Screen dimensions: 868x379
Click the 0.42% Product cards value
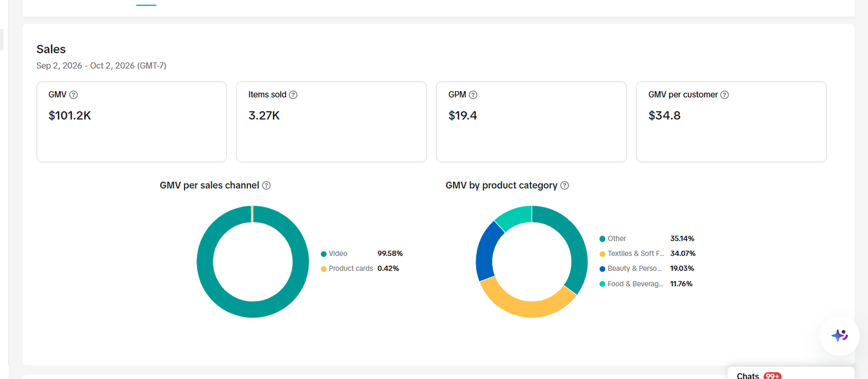pos(388,268)
